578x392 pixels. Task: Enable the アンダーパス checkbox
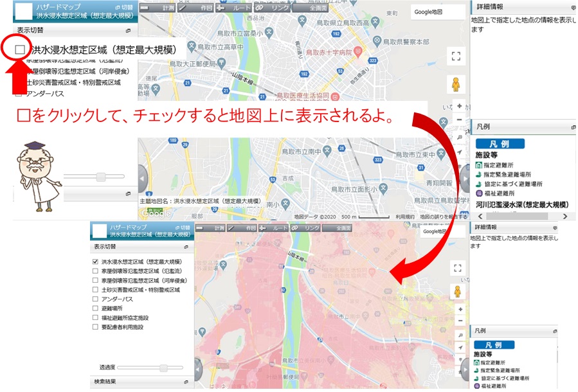(95, 298)
